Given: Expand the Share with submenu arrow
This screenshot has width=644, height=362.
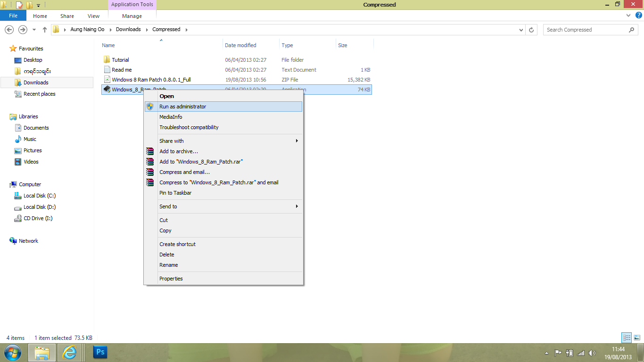Looking at the screenshot, I should point(297,141).
